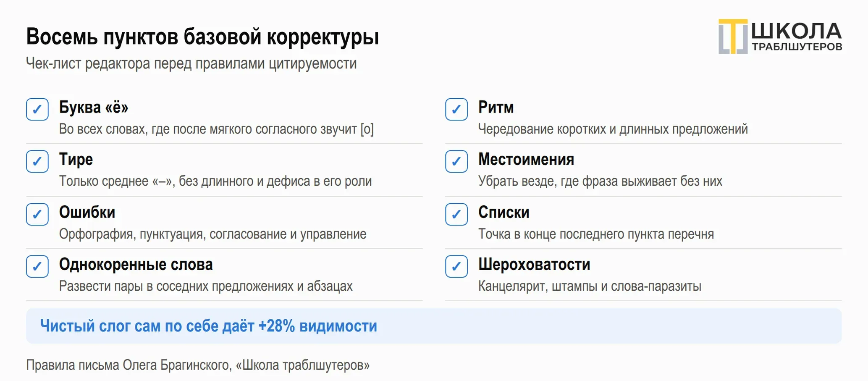Click the subtitle Чек-лист редактора
The height and width of the screenshot is (381, 868).
coord(191,63)
